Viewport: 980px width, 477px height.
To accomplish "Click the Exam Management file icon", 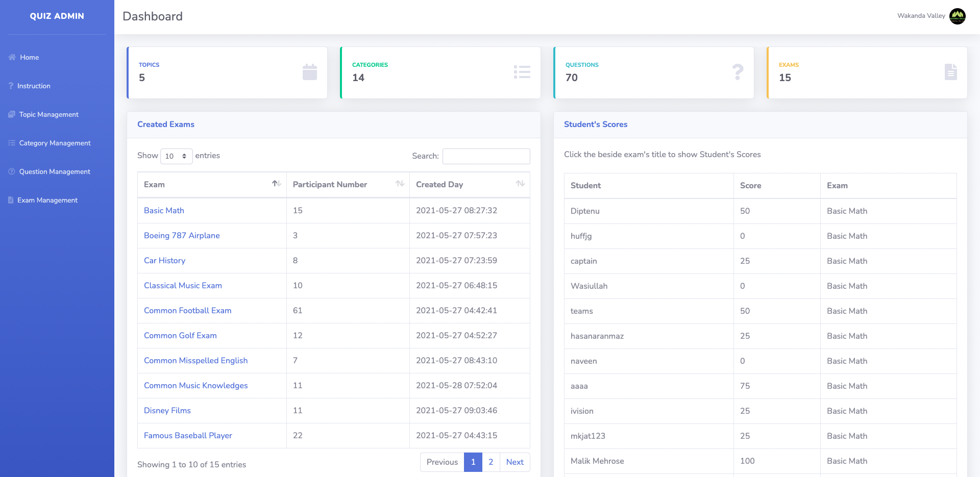I will tap(11, 200).
